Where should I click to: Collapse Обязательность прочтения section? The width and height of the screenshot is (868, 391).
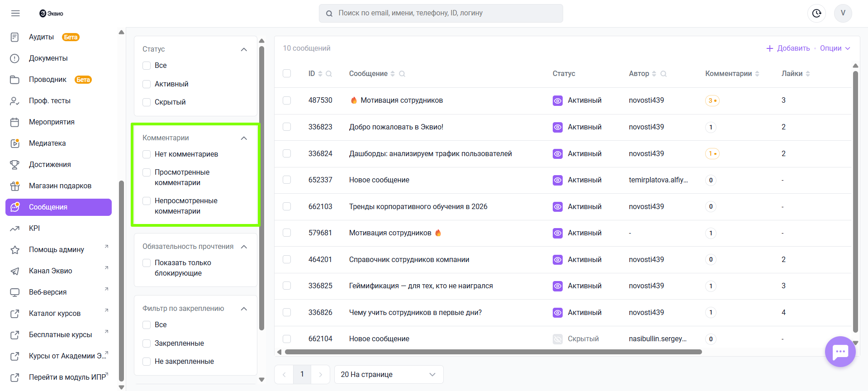tap(244, 247)
